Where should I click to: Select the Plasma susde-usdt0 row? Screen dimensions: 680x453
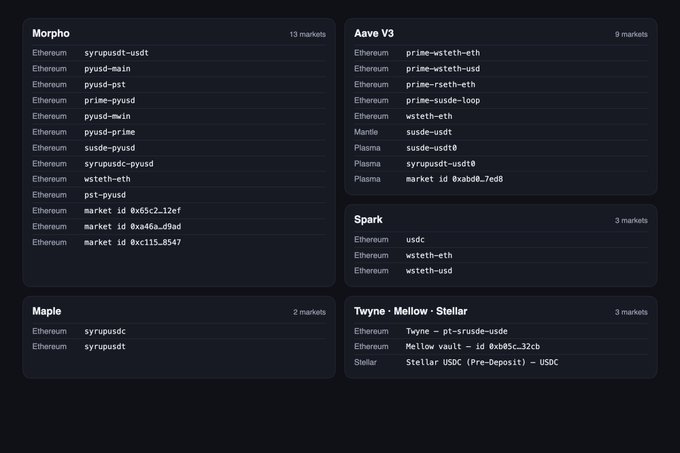(x=501, y=148)
